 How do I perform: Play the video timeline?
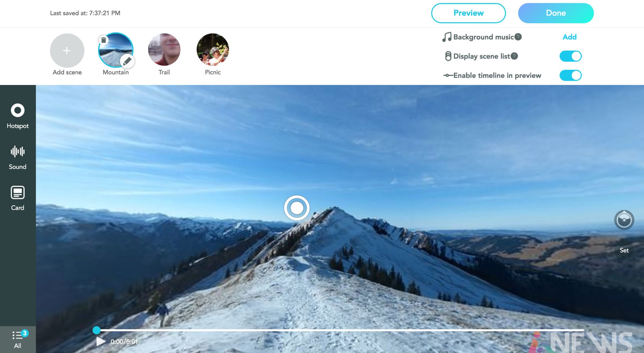tap(101, 341)
